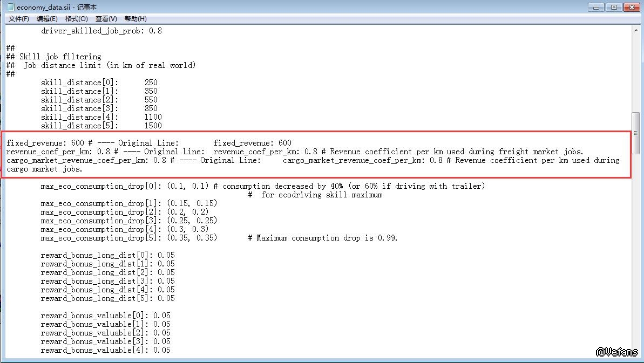Click the vertical scrollbar up arrow
Viewport: 644px width, 363px height.
click(x=635, y=30)
